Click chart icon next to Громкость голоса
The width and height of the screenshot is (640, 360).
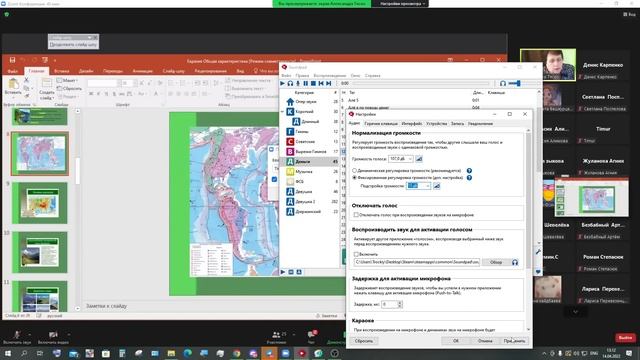[x=419, y=158]
